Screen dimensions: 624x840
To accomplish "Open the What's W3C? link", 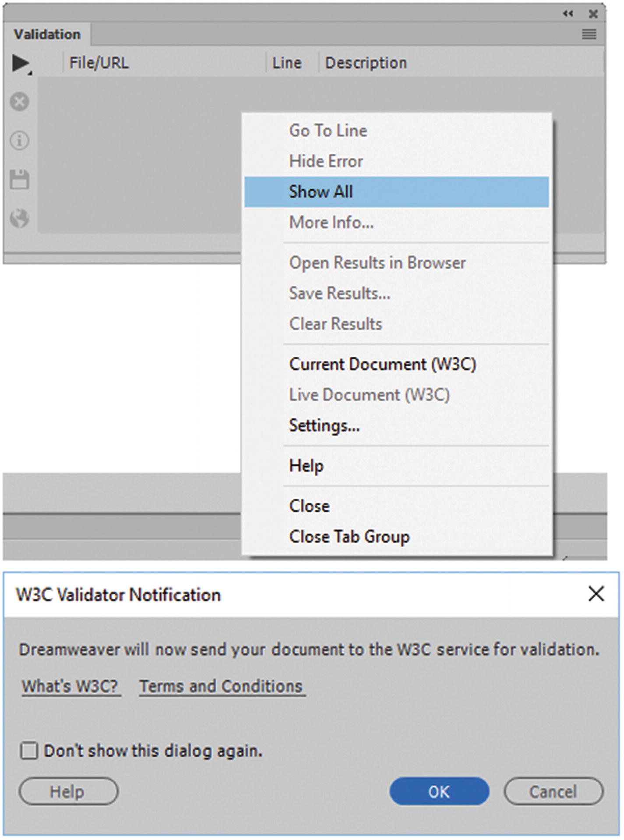I will tap(71, 686).
